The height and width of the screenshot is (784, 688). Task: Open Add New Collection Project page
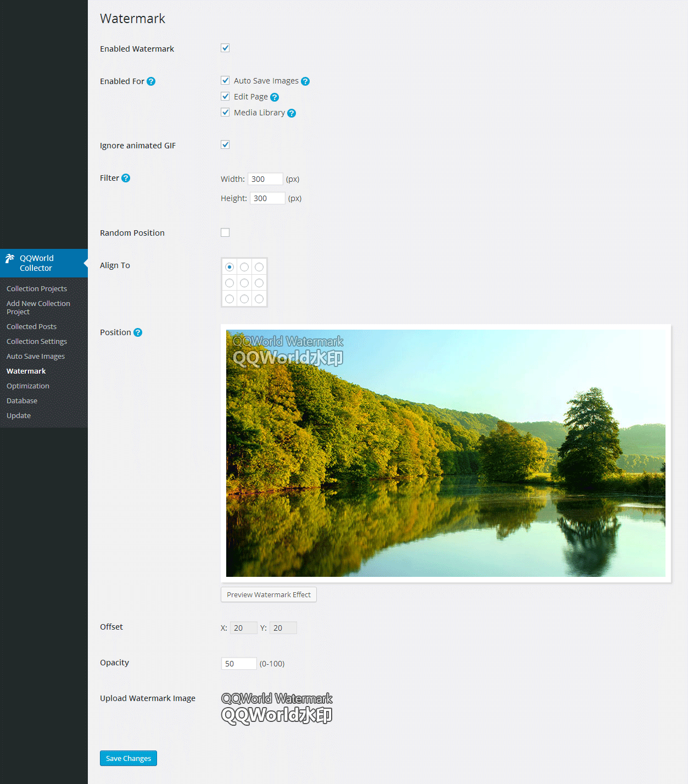(38, 308)
